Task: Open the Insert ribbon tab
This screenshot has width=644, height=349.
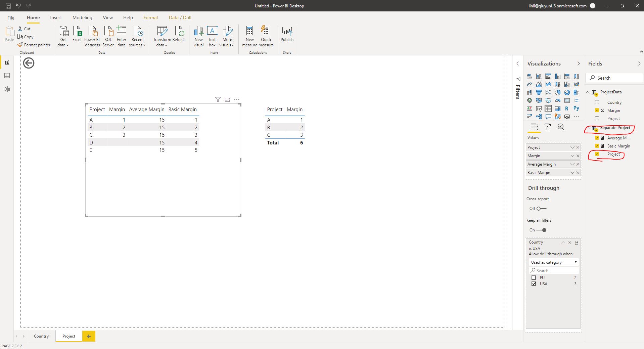Action: [x=56, y=17]
